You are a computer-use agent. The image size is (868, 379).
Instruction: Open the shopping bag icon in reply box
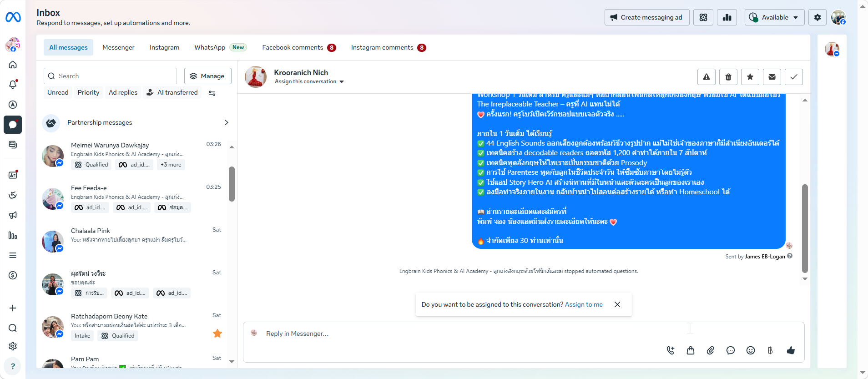pyautogui.click(x=691, y=350)
